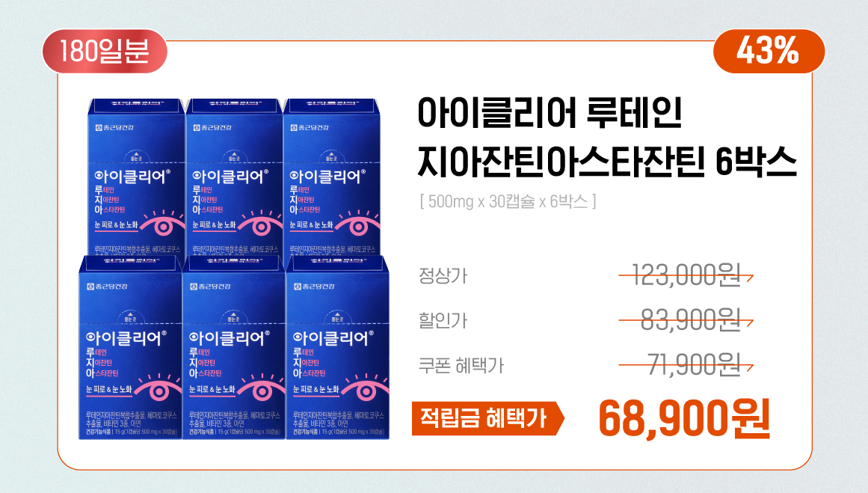This screenshot has width=868, height=493.
Task: Click the bottom-middle product box image
Action: 233,347
